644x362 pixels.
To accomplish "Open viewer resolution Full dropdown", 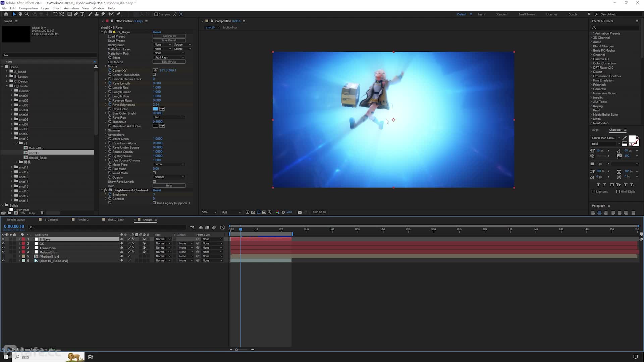I will tap(231, 212).
